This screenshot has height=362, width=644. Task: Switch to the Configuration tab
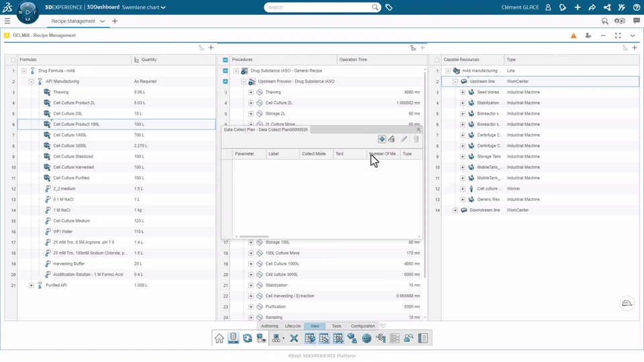363,326
